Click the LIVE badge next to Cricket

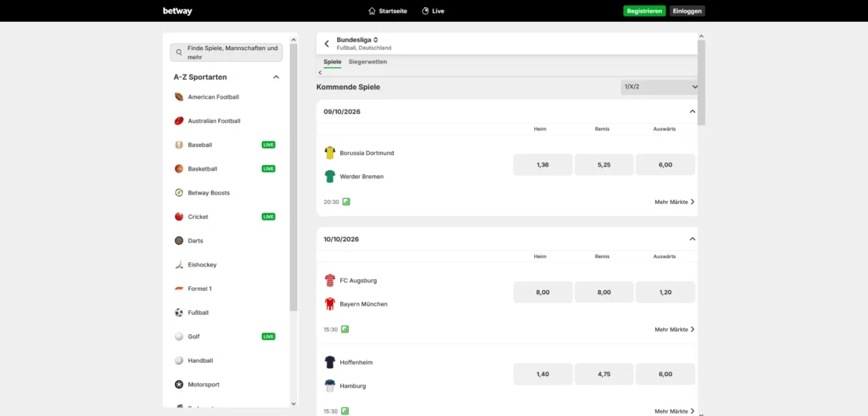click(x=268, y=217)
